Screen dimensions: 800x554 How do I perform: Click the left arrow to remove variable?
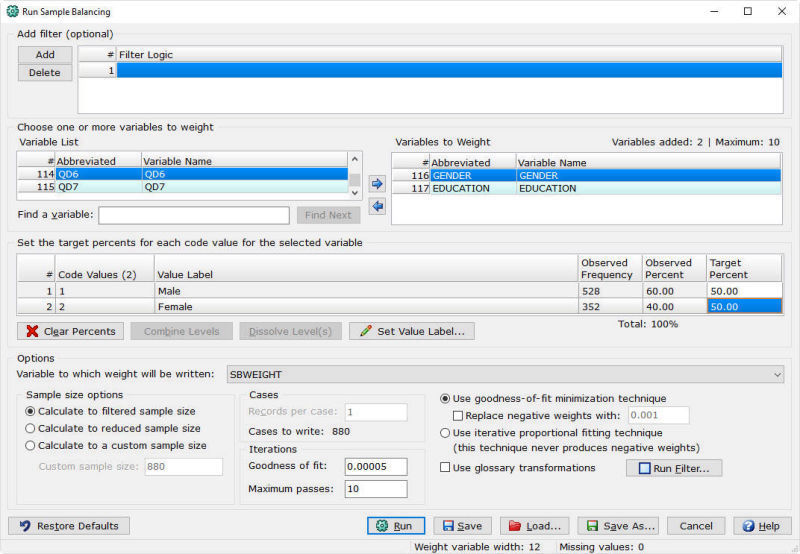[377, 207]
